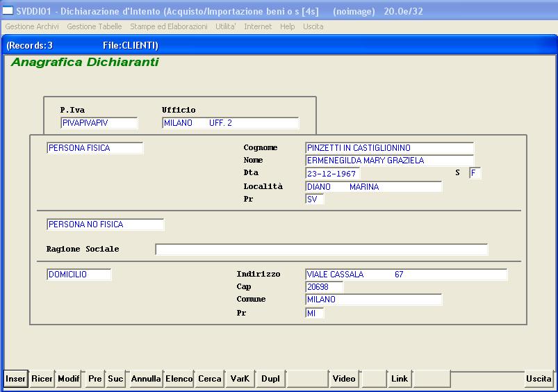Click the Comune label

coord(252,299)
